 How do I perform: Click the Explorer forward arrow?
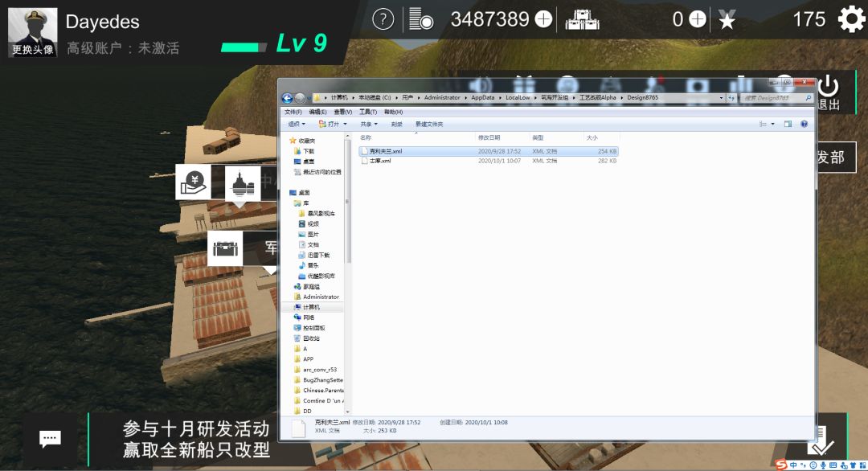coord(300,98)
